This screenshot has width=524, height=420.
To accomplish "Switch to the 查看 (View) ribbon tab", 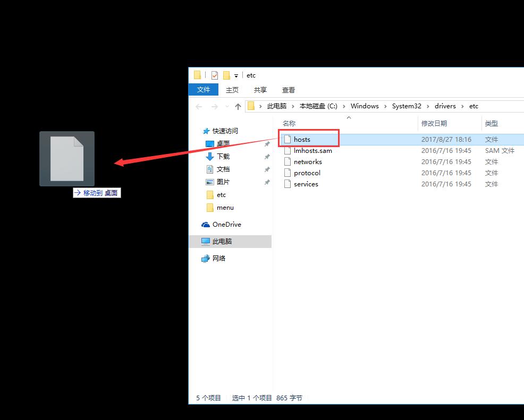I will coord(289,90).
